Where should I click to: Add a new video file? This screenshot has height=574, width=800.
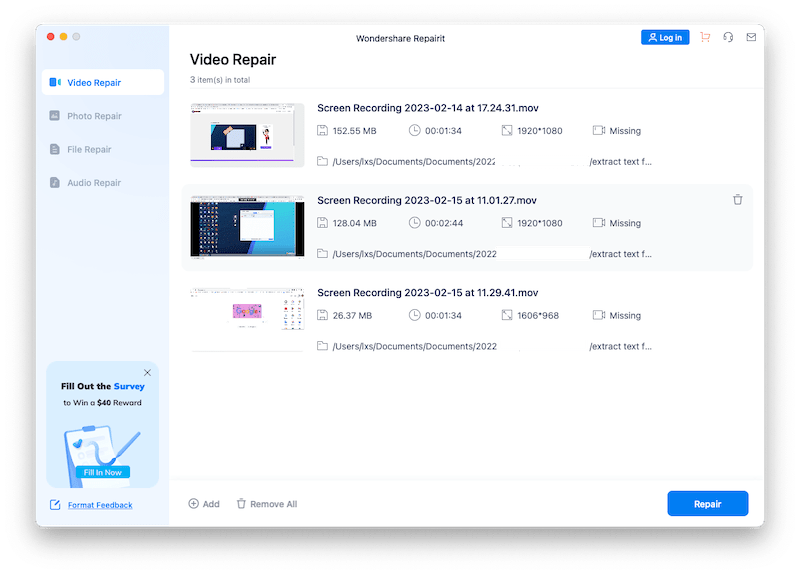tap(204, 504)
